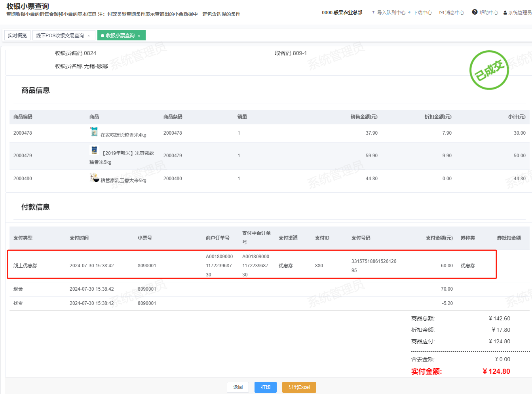Open the 系统管理员 user menu
Viewport: 532px width, 394px height.
point(517,13)
